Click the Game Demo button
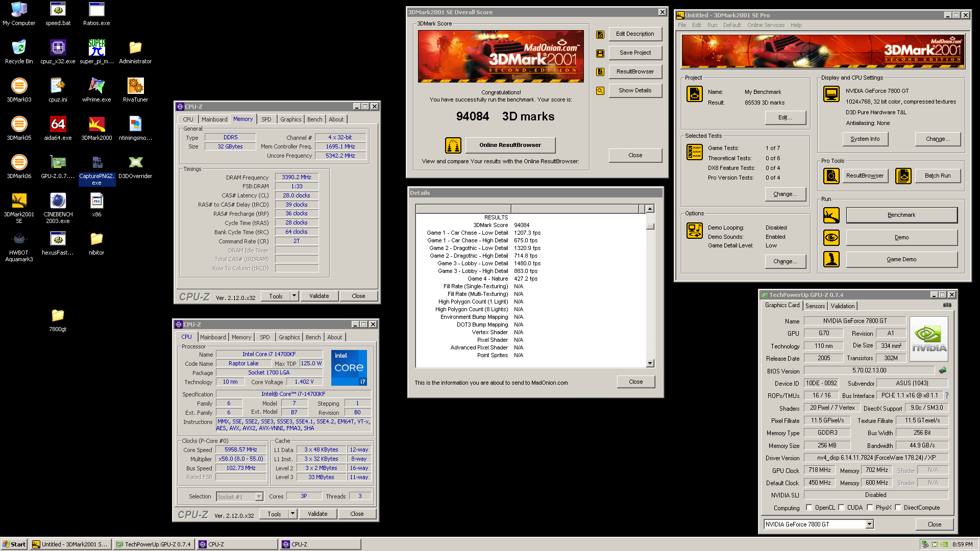The height and width of the screenshot is (551, 980). point(901,260)
